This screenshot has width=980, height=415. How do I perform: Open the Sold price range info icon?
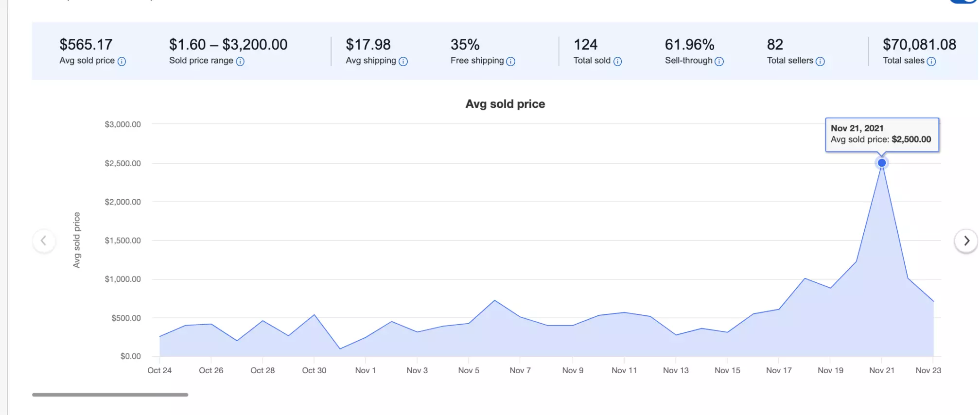click(240, 61)
